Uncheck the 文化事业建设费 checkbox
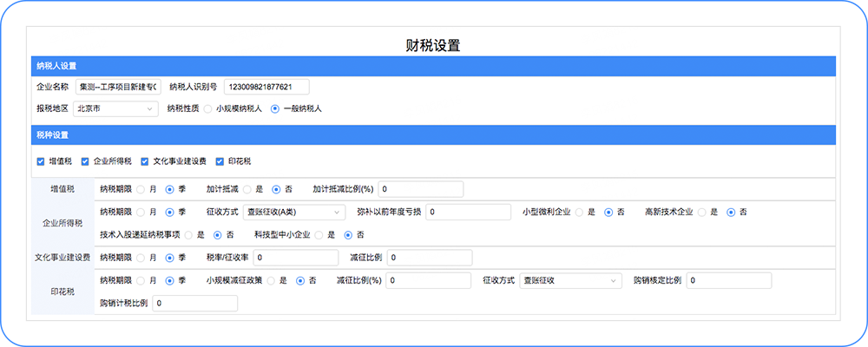The width and height of the screenshot is (868, 347). pyautogui.click(x=144, y=161)
